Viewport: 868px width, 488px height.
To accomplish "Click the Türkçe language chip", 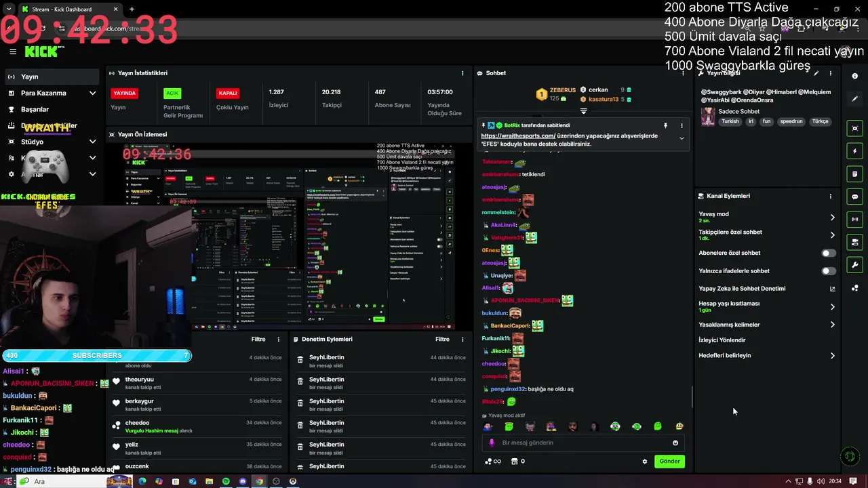I will [821, 121].
